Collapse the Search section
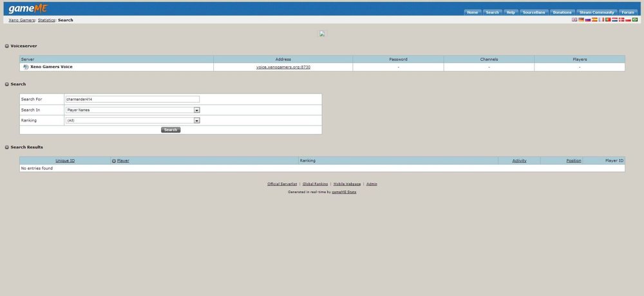 point(7,84)
